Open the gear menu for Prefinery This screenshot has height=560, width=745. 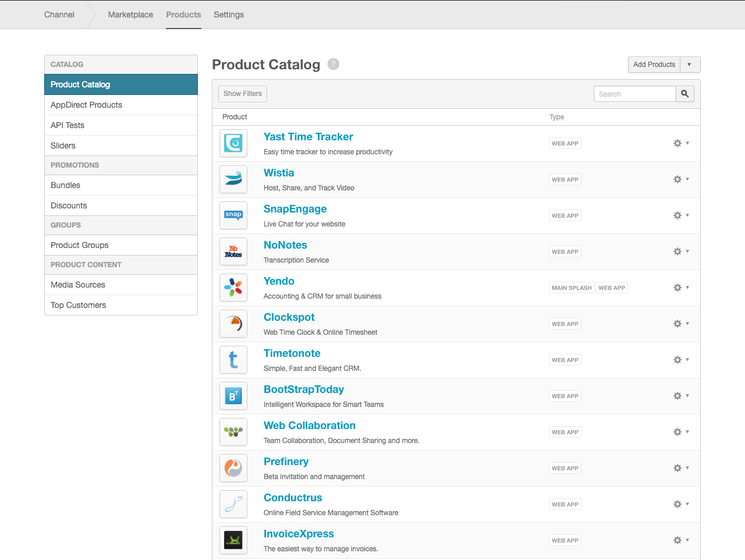pyautogui.click(x=680, y=468)
